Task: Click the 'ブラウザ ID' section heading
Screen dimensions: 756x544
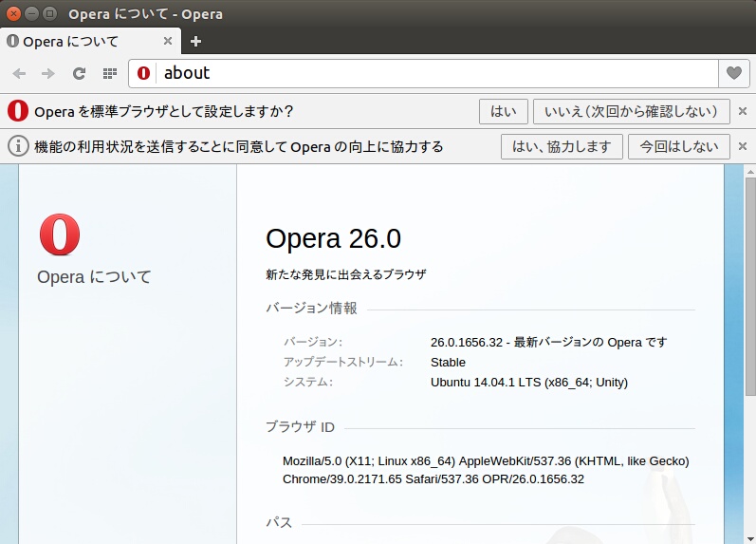Action: click(300, 426)
